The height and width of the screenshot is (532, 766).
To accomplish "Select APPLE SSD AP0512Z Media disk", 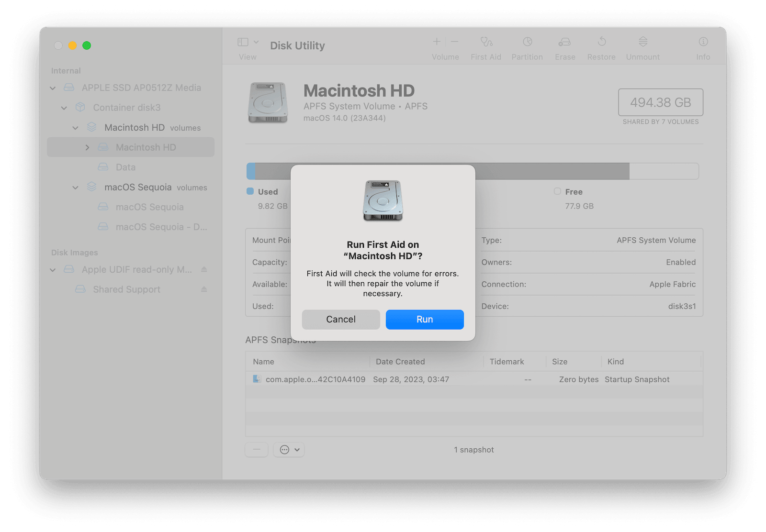I will (x=141, y=88).
